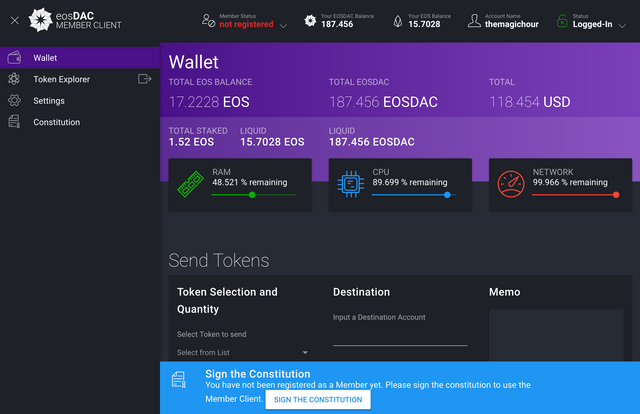Click the CPU remaining progress bar
Screen dimensions: 640x414
point(413,195)
